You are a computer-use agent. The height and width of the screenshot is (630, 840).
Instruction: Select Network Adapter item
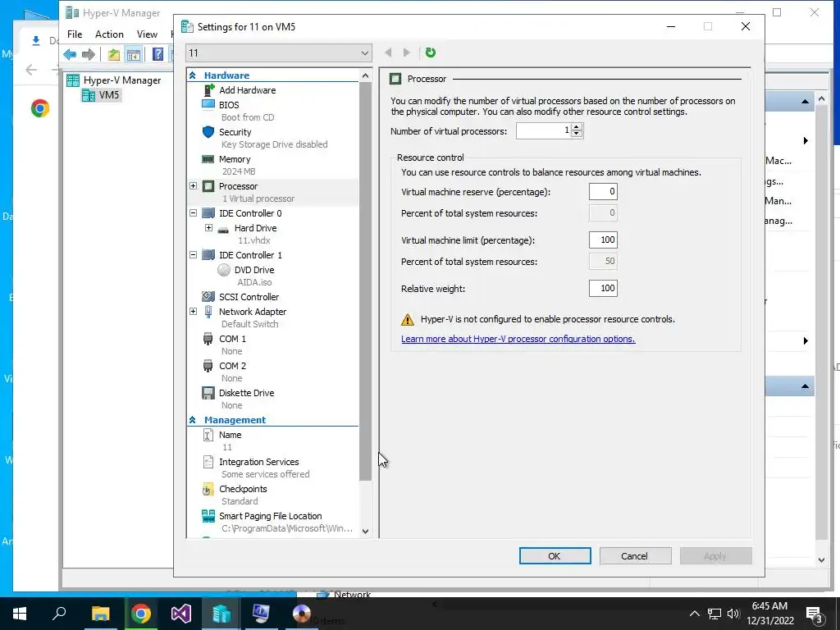(253, 312)
